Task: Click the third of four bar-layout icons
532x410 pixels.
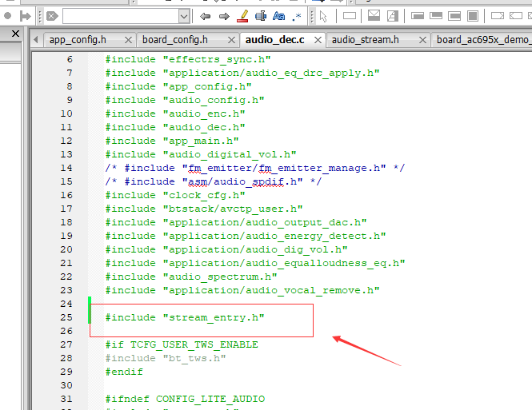Action: pos(454,16)
